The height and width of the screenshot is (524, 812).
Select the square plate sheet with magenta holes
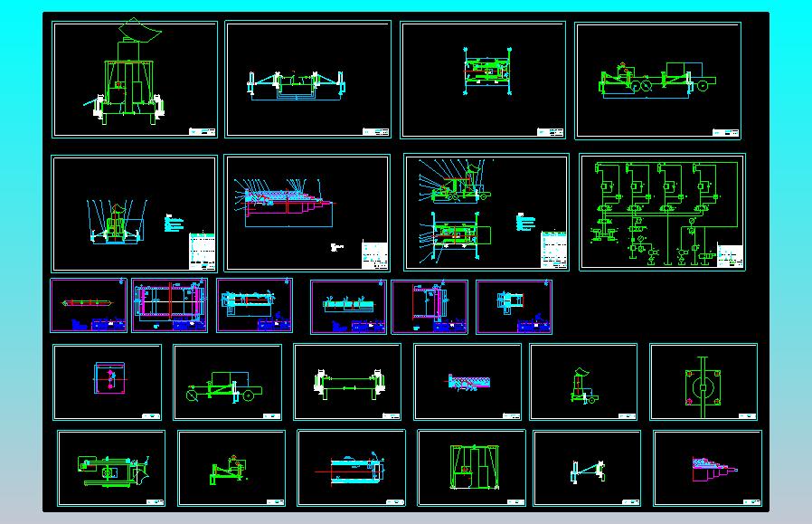(108, 382)
